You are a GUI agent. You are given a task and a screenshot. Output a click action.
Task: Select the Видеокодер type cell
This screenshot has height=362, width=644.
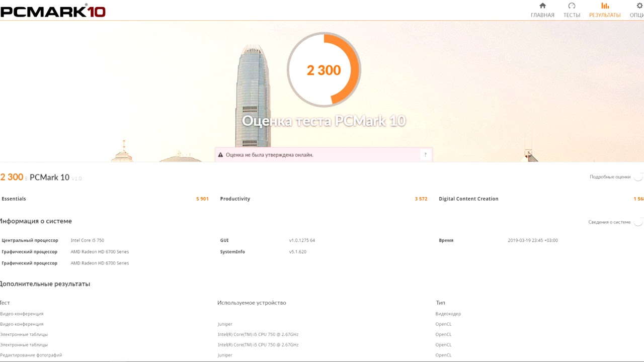448,314
